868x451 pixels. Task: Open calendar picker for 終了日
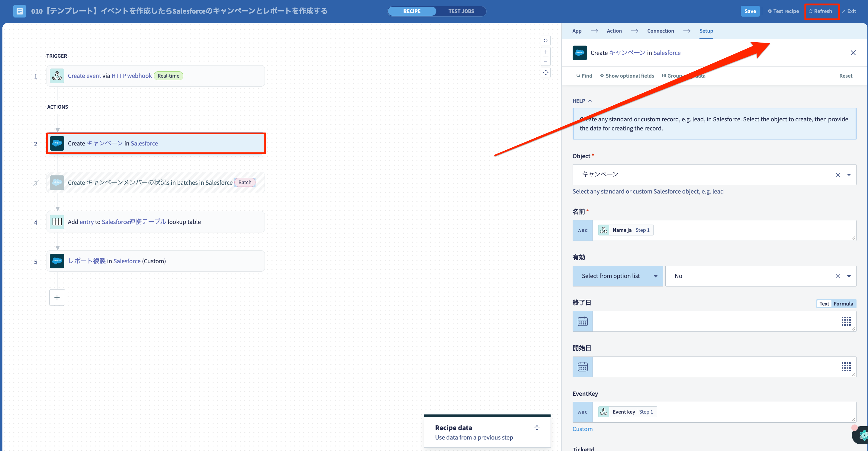click(x=583, y=321)
